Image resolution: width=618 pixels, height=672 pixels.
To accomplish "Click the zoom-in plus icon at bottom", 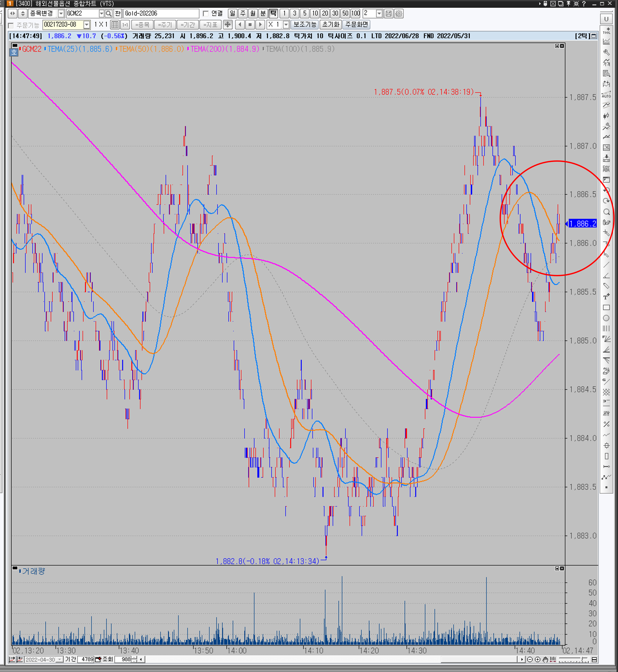I will coord(537,659).
